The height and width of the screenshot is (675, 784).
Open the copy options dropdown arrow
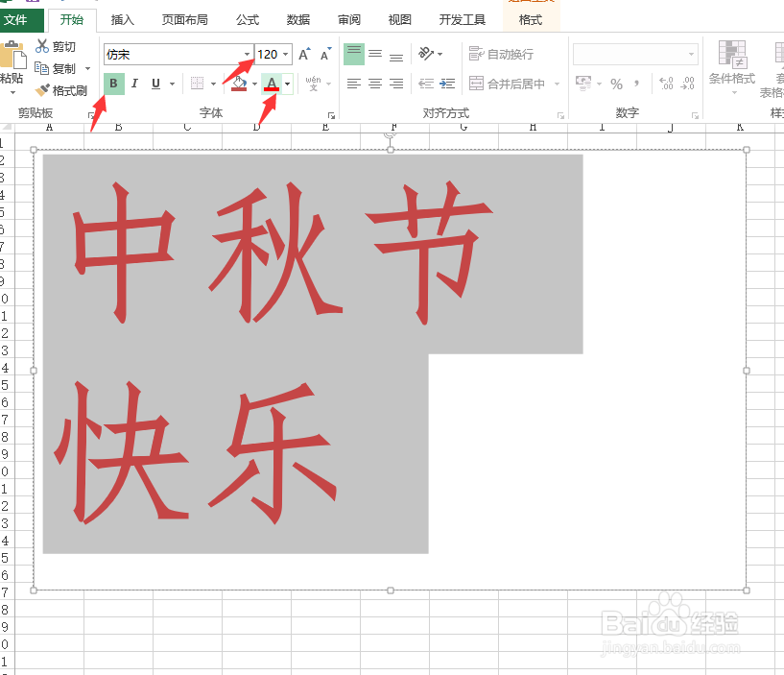coord(88,68)
